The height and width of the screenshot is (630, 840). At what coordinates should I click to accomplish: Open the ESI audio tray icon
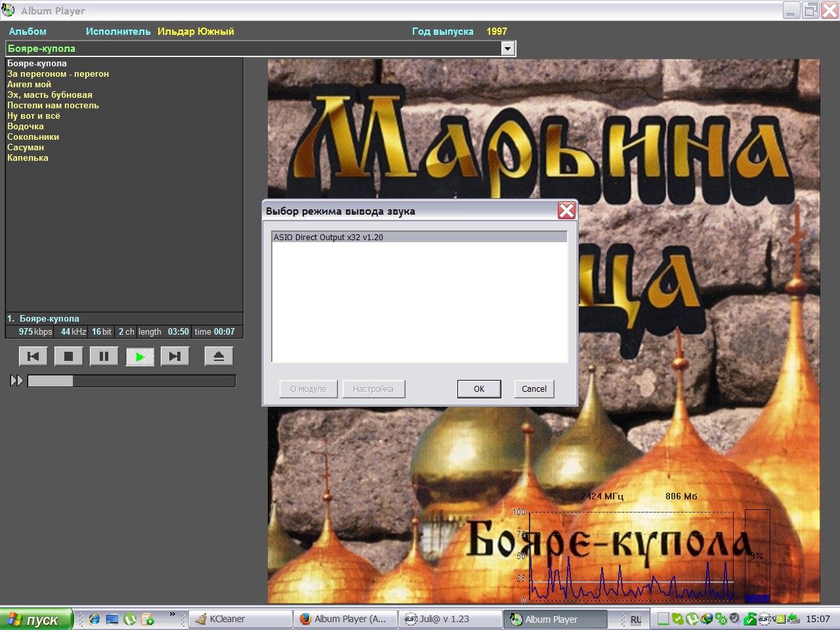pyautogui.click(x=765, y=619)
